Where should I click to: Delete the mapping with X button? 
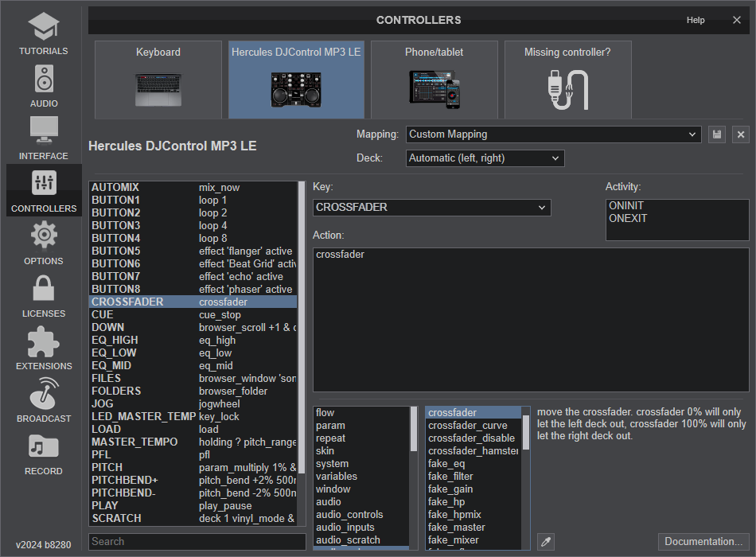coord(741,134)
